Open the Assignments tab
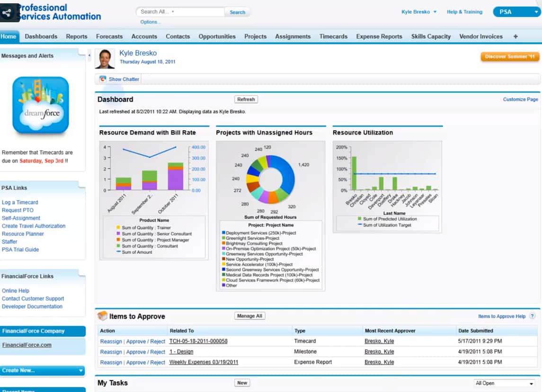The width and height of the screenshot is (542, 392). 293,36
